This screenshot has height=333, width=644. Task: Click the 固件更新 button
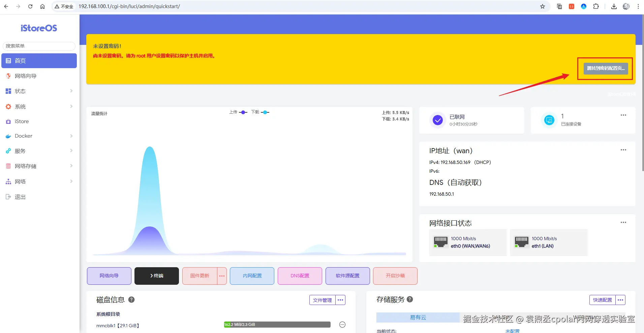point(200,276)
